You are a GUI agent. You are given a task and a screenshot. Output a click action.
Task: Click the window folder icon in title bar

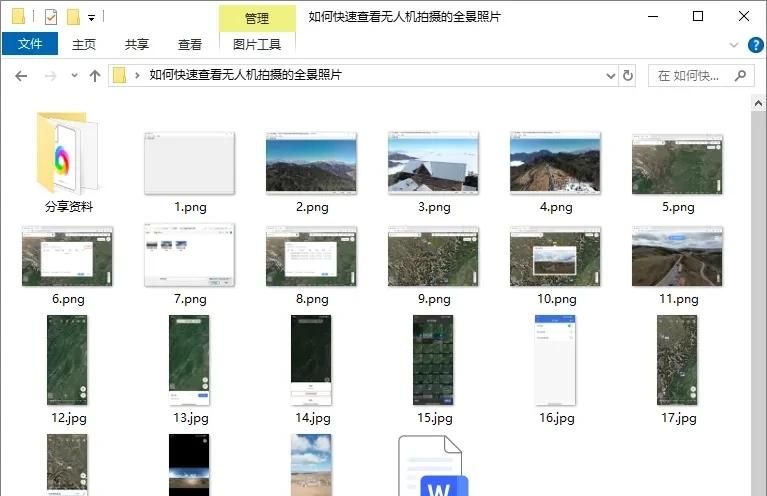(x=19, y=16)
